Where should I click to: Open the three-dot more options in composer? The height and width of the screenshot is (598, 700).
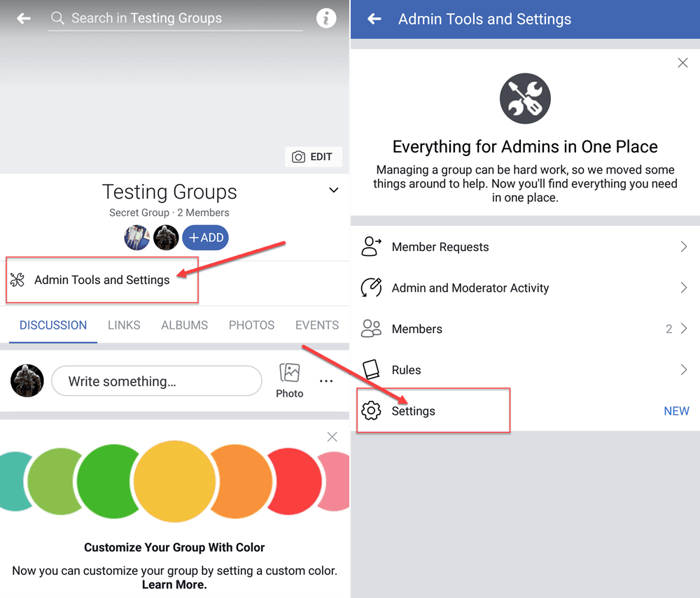point(326,381)
